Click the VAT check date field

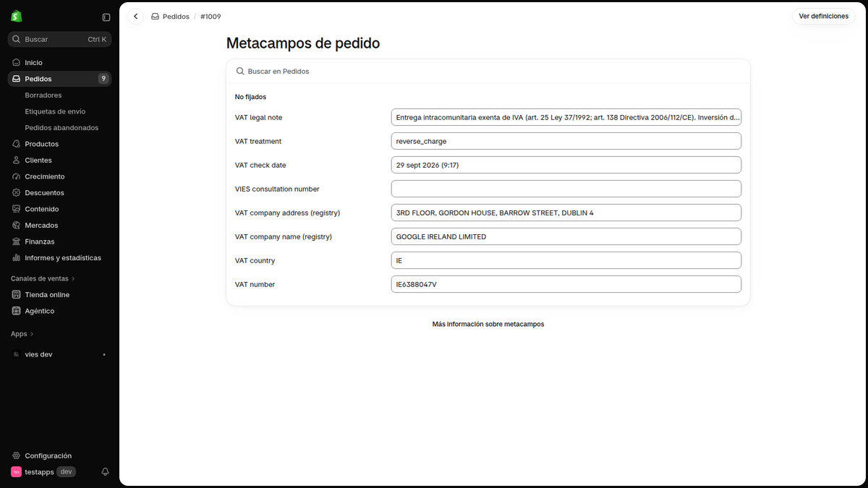tap(566, 165)
